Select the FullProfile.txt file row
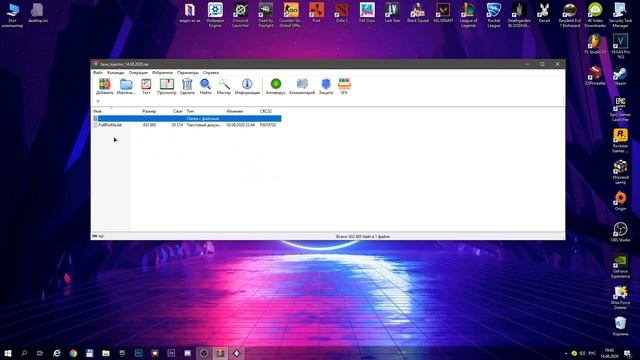This screenshot has width=640, height=360. (187, 125)
